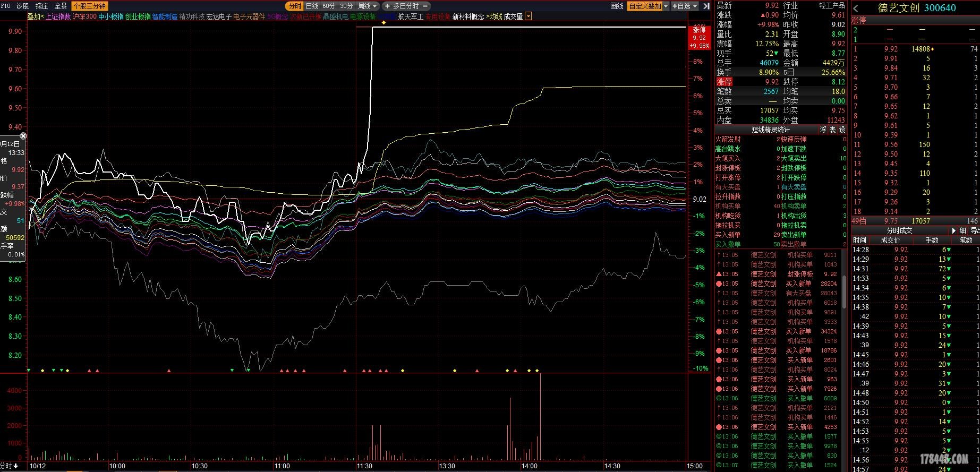Switch to 日线 daily chart
The image size is (980, 472).
(312, 6)
